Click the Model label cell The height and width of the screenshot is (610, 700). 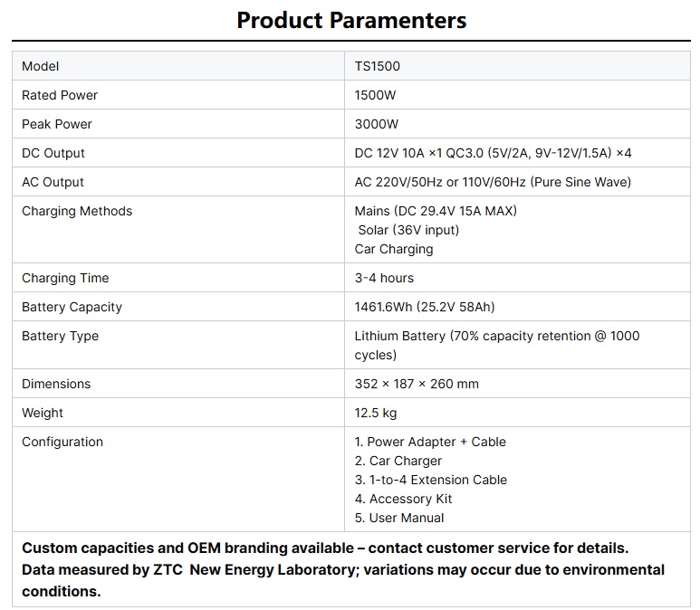pyautogui.click(x=40, y=66)
